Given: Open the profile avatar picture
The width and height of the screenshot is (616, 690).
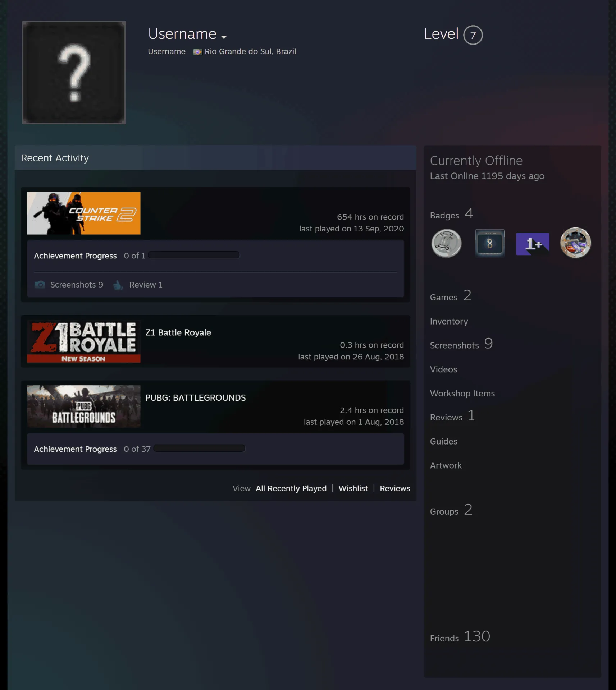Looking at the screenshot, I should (74, 73).
